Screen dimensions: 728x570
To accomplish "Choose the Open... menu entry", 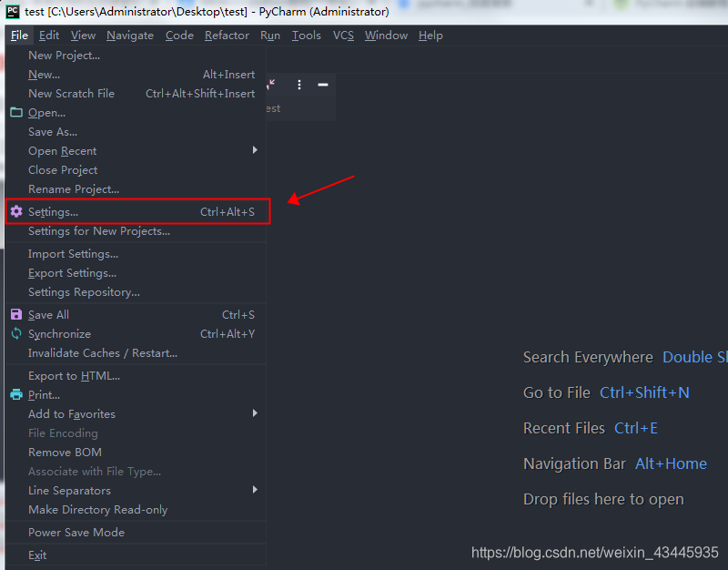I will (136, 112).
